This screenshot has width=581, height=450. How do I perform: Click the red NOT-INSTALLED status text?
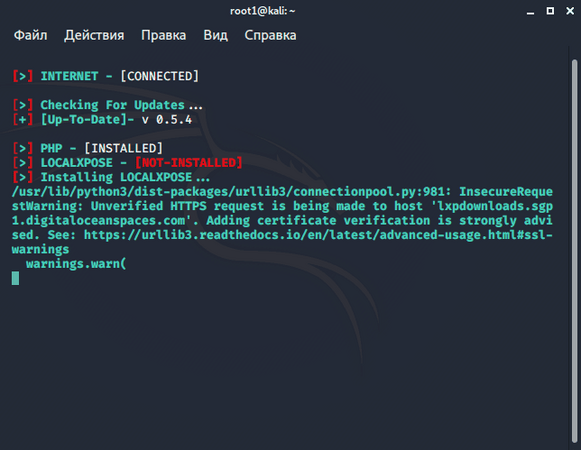(x=189, y=163)
